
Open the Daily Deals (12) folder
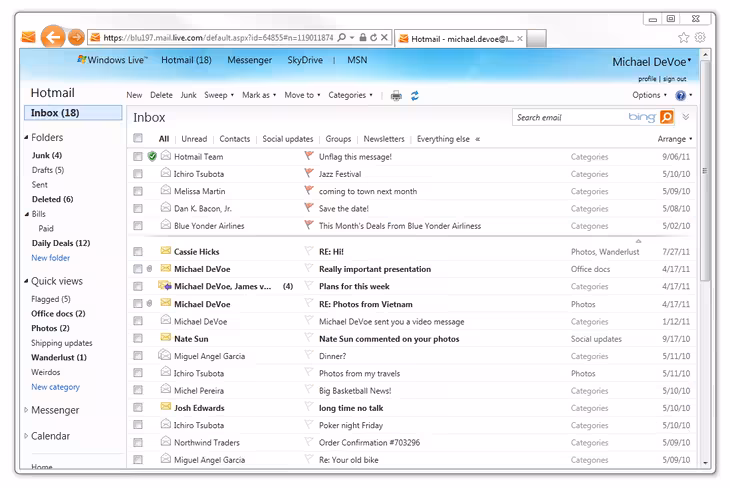(x=61, y=243)
